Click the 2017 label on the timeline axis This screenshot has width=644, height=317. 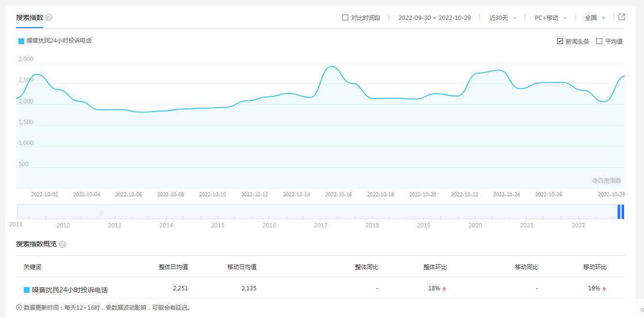point(321,225)
